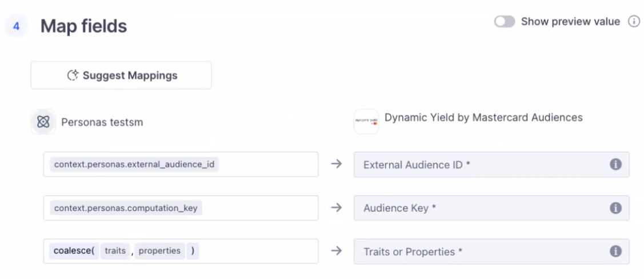Open info icon in External Audience ID field
Image resolution: width=644 pixels, height=279 pixels.
[x=615, y=164]
